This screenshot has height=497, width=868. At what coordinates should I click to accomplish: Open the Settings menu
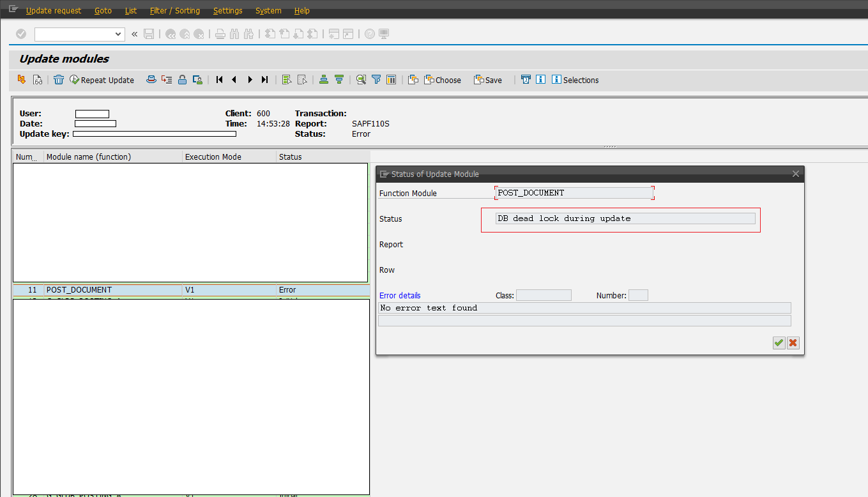click(228, 10)
